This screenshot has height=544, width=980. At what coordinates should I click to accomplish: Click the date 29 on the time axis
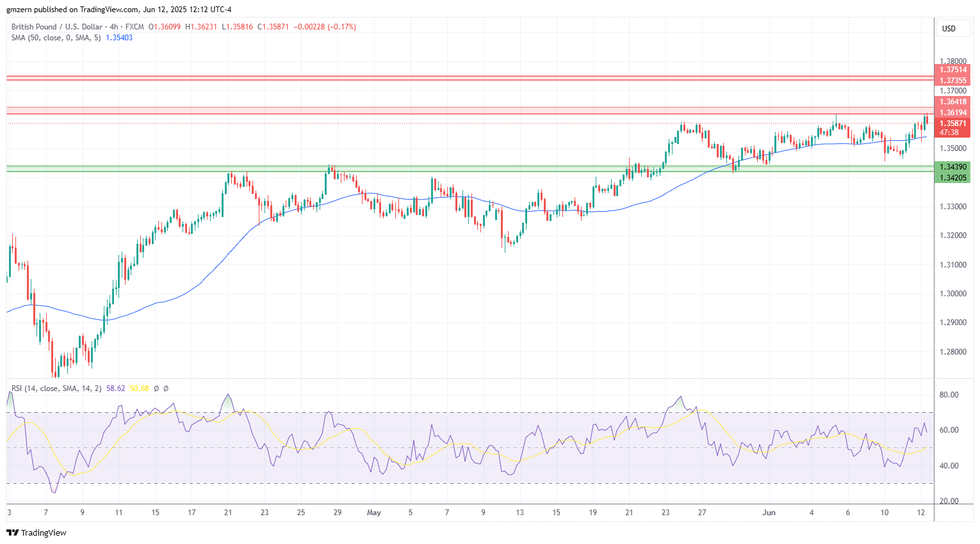338,513
